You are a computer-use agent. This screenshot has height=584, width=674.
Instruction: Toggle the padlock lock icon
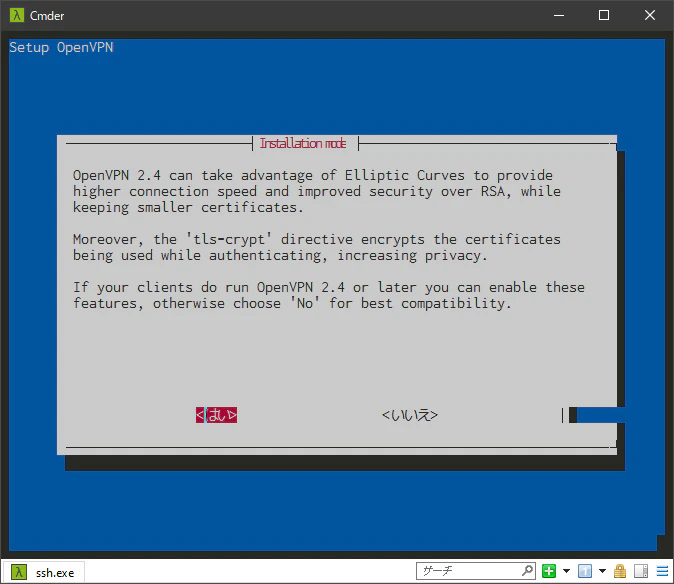coord(619,571)
